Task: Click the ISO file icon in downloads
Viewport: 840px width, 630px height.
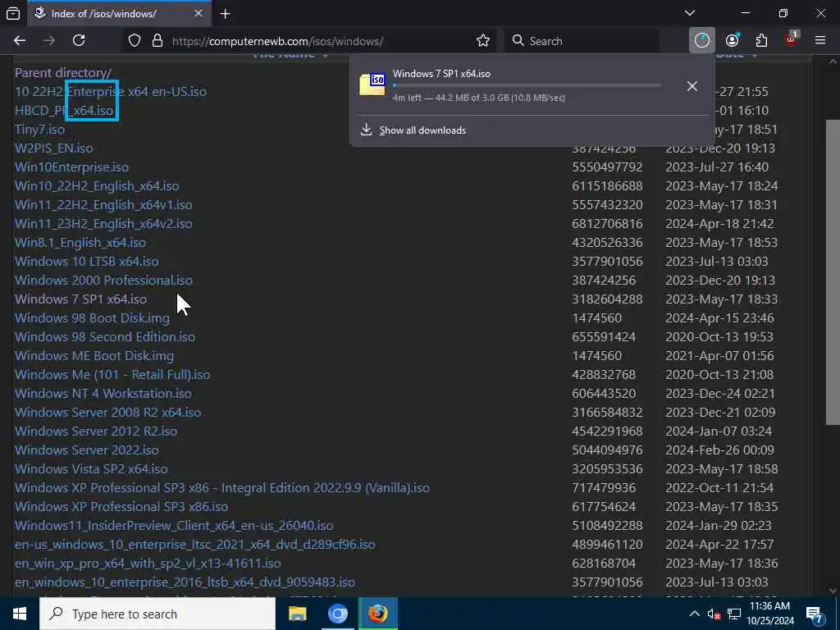Action: [372, 84]
